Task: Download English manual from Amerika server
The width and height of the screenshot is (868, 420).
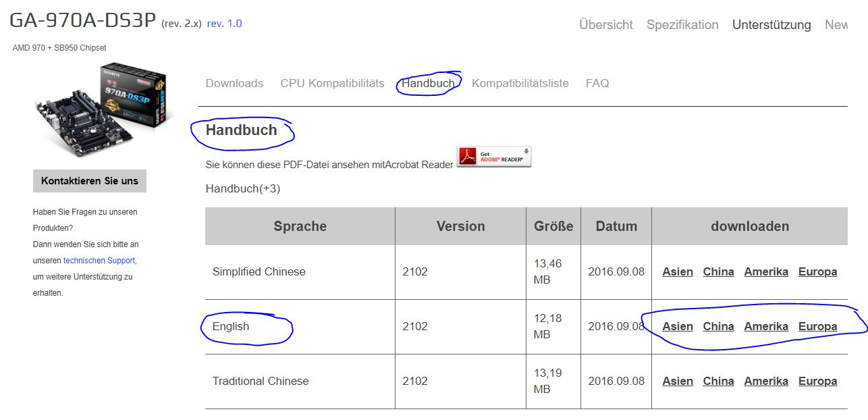Action: pos(766,326)
